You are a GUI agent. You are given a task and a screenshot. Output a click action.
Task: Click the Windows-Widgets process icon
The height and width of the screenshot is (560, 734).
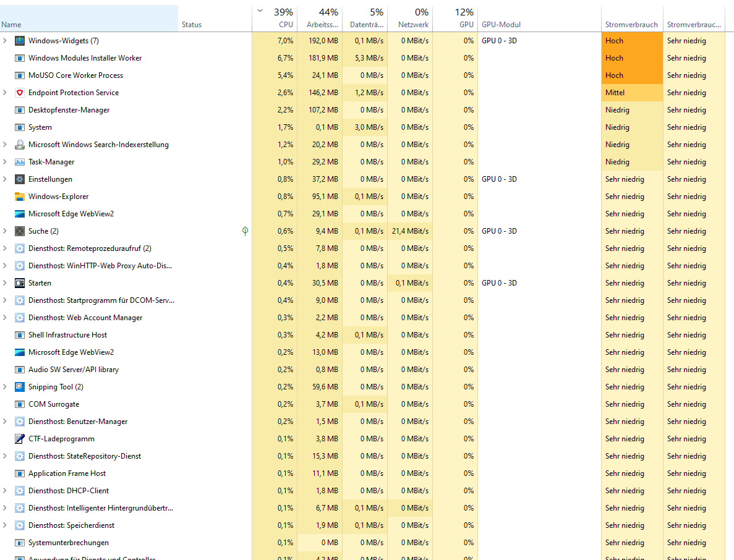20,41
